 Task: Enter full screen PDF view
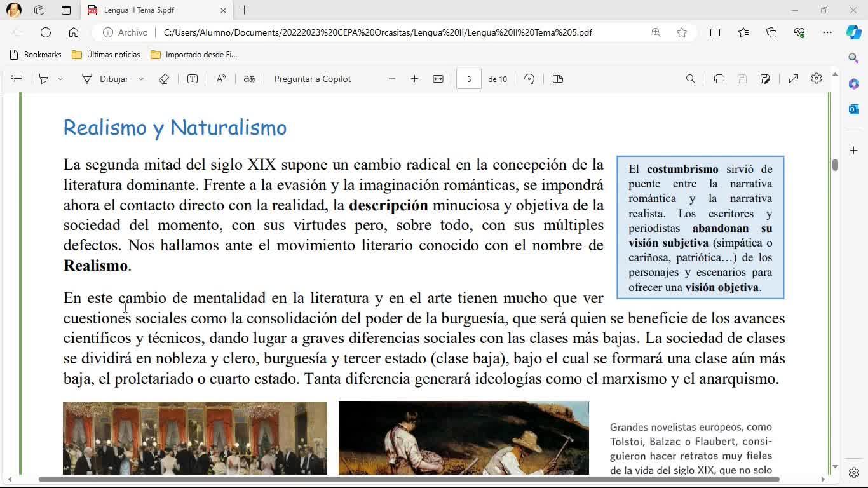pyautogui.click(x=793, y=79)
